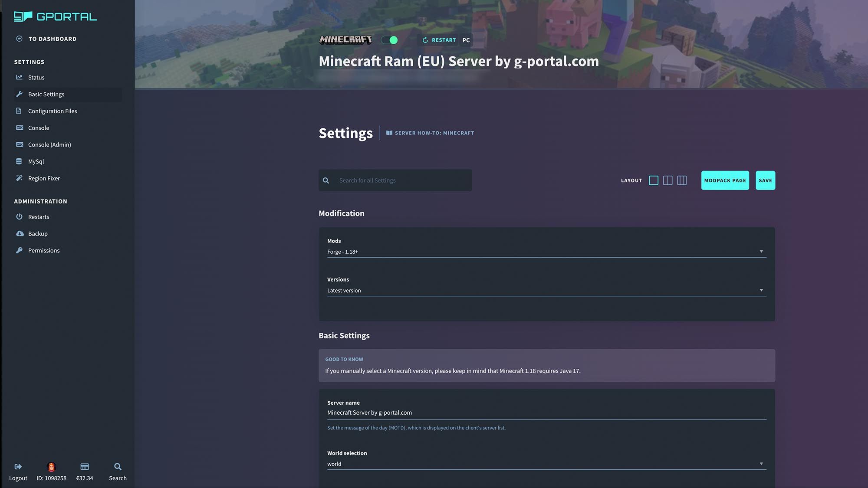The width and height of the screenshot is (868, 488).
Task: Click the MODPACK PAGE button
Action: [x=725, y=180]
